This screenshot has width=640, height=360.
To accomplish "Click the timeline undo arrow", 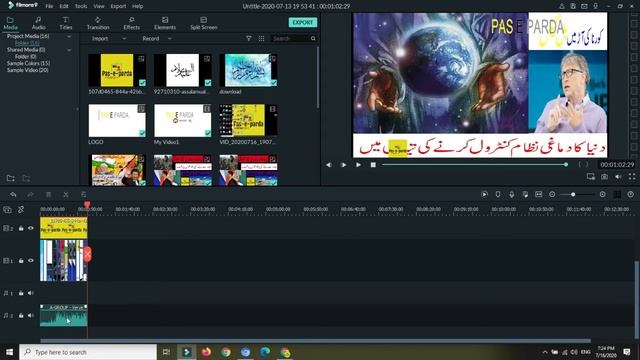I will [13, 195].
